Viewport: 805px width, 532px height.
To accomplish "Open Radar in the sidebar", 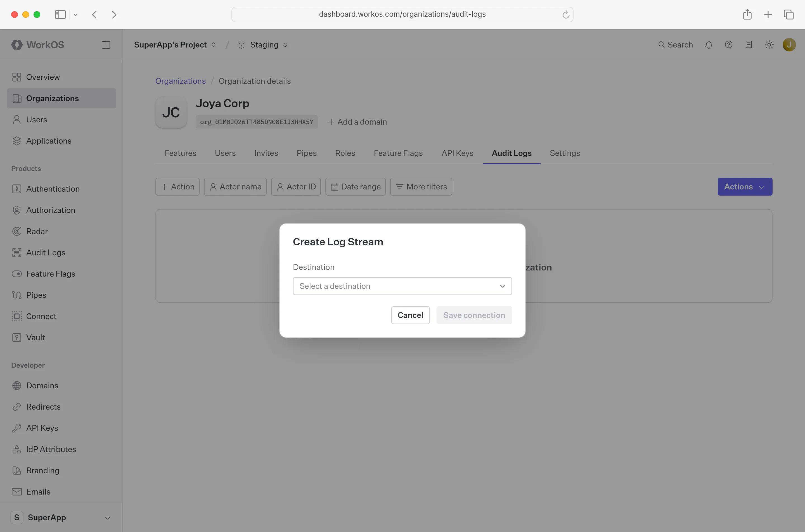I will click(x=61, y=231).
